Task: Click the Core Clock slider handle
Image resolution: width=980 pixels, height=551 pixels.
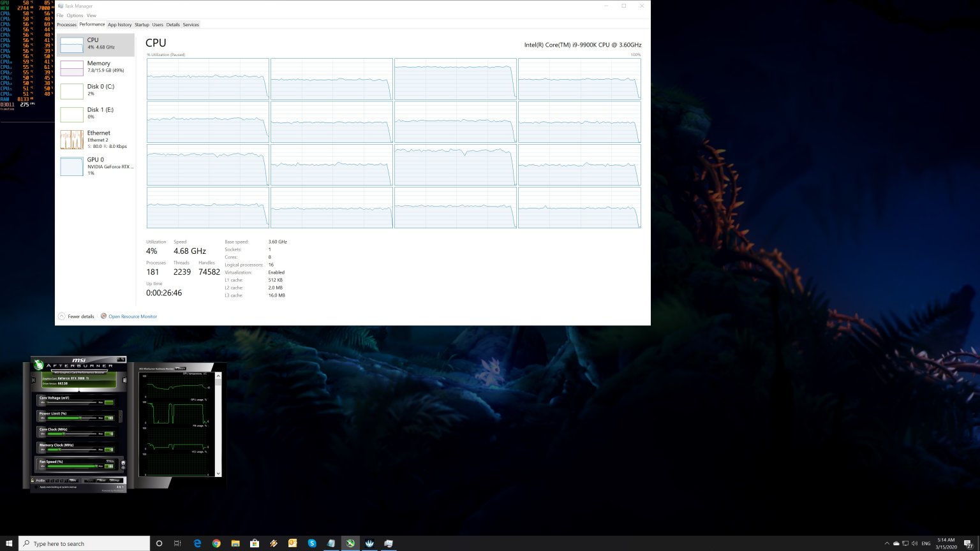Action: point(64,434)
